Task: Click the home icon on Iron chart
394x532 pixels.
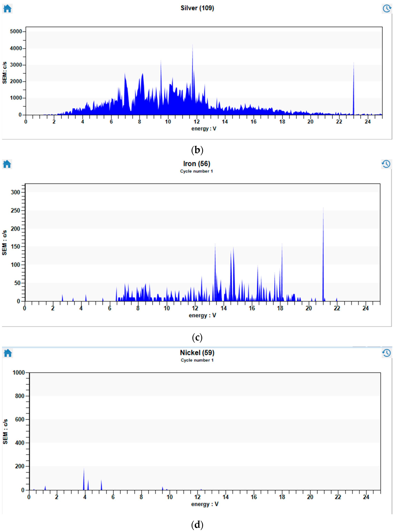Action: (7, 164)
